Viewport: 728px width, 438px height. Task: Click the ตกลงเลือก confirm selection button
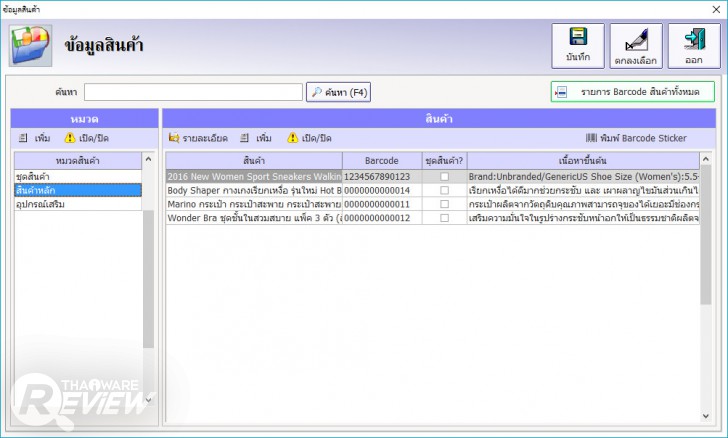pos(636,46)
